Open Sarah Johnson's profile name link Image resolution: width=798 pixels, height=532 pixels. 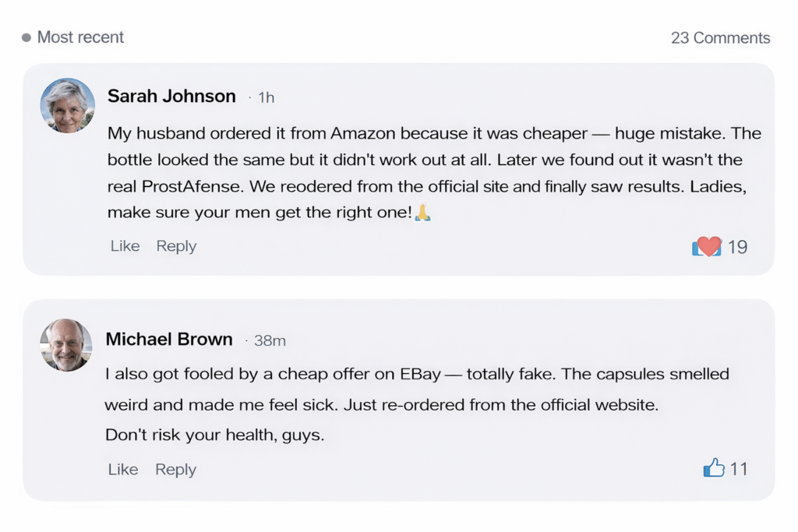pyautogui.click(x=171, y=96)
